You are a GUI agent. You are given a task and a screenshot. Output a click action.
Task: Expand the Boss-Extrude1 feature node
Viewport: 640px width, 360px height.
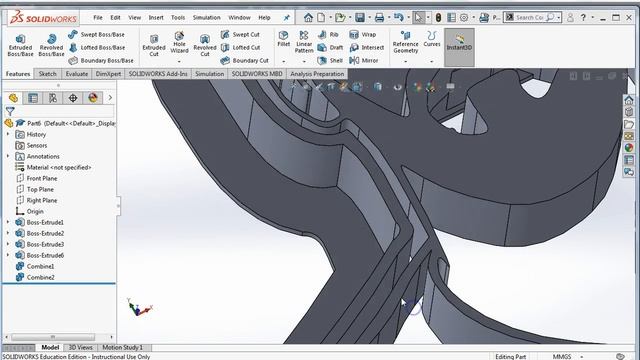point(8,222)
